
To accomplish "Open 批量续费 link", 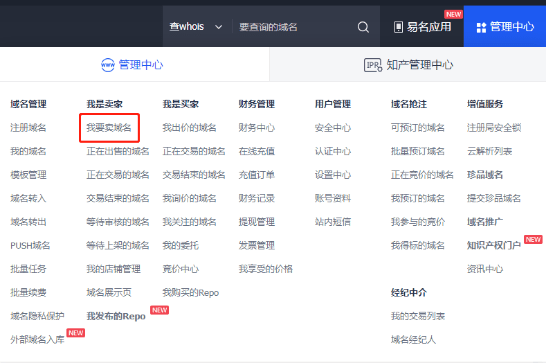I will pyautogui.click(x=28, y=293).
